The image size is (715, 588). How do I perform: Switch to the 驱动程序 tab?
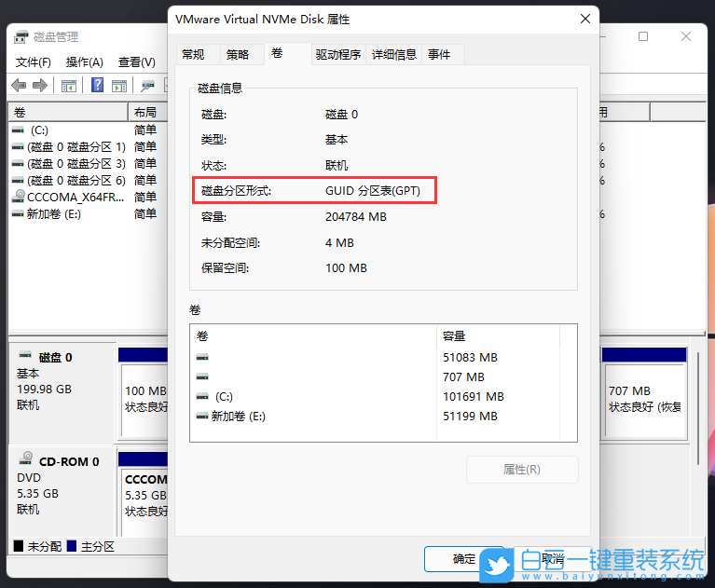(x=338, y=55)
